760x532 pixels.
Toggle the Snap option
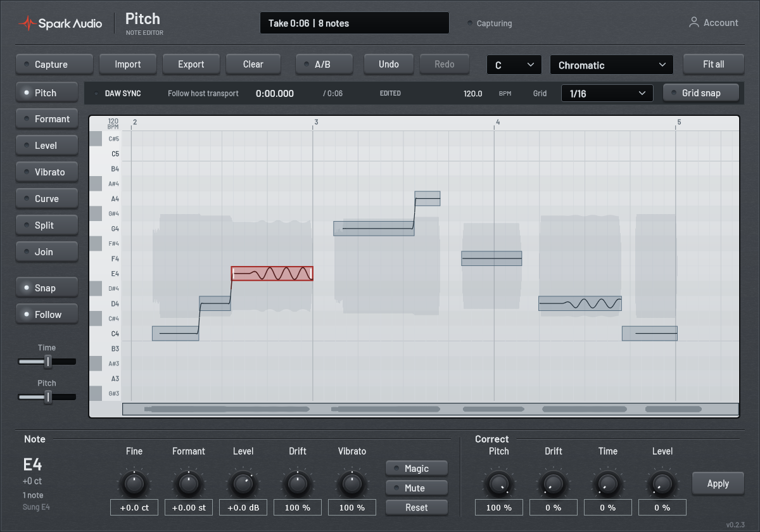pos(47,288)
